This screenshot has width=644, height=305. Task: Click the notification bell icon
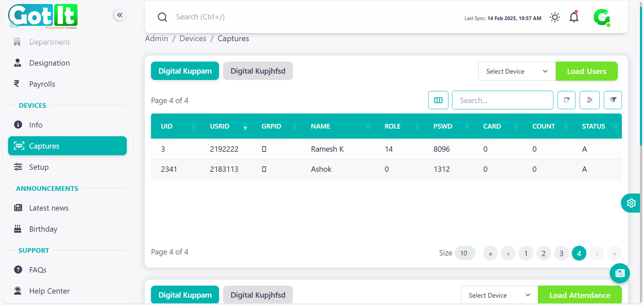tap(574, 17)
